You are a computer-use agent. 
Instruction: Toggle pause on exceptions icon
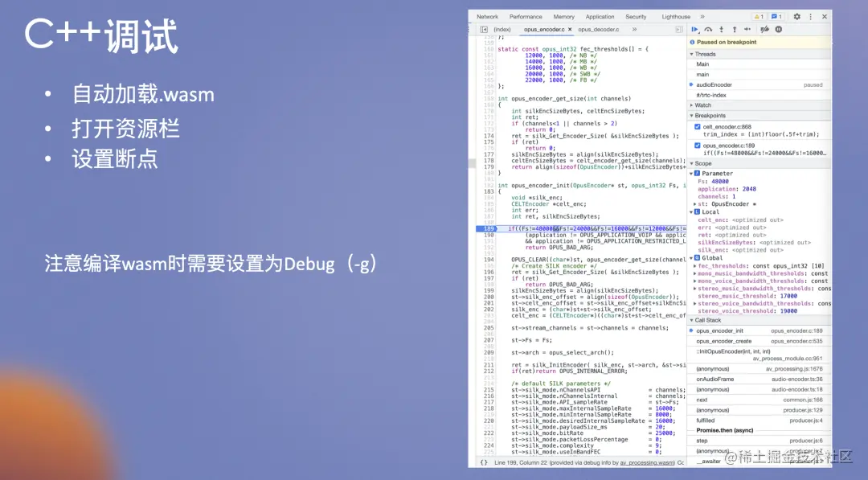click(x=778, y=29)
